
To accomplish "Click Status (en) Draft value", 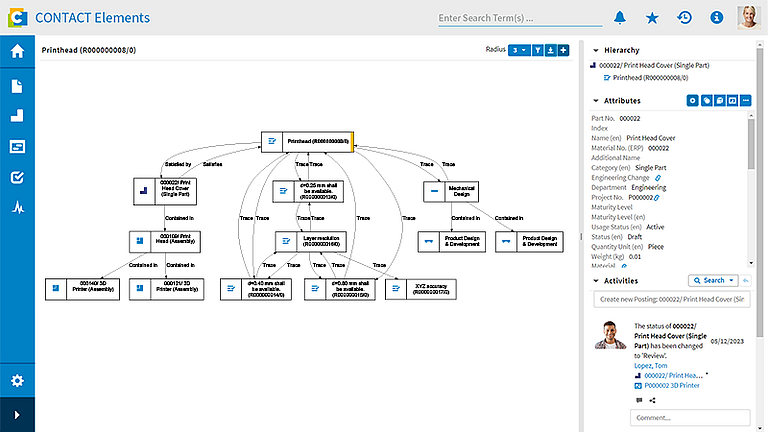I will pos(635,237).
